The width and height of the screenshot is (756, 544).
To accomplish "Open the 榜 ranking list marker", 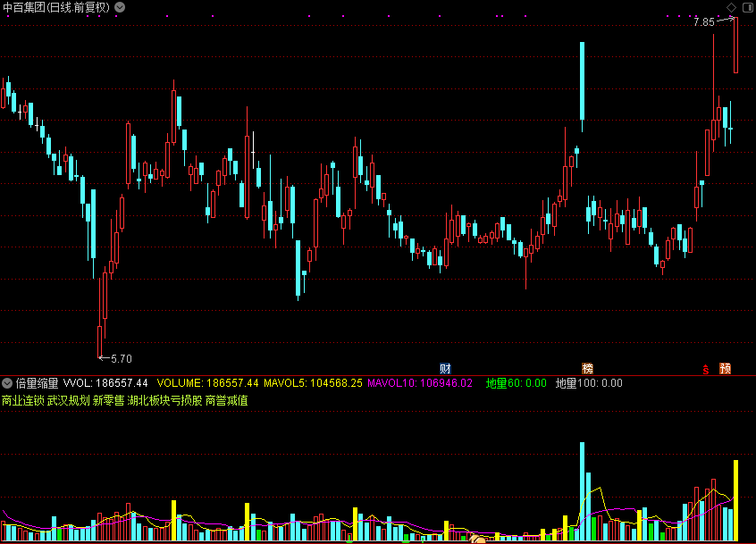I will [x=587, y=369].
